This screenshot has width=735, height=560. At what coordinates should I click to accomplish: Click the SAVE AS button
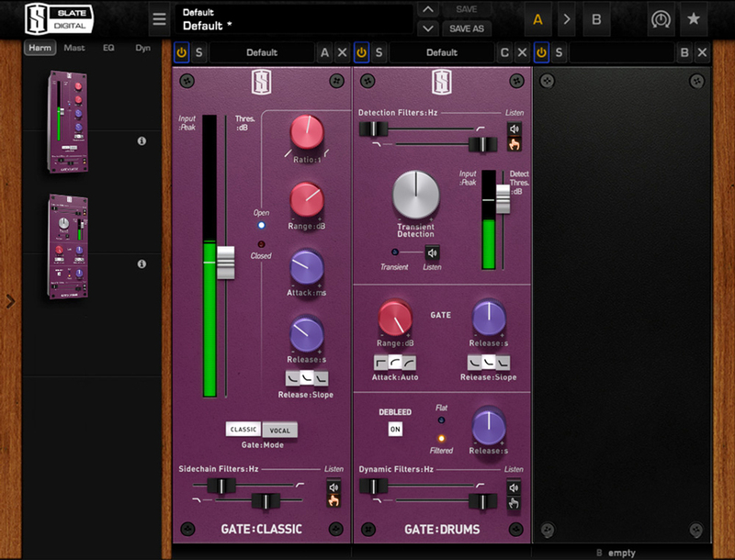coord(467,28)
